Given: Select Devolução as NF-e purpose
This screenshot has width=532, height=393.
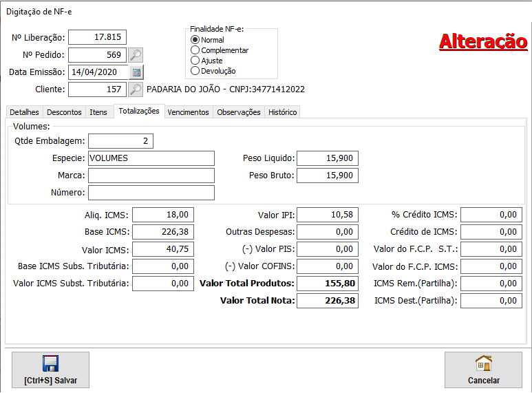Looking at the screenshot, I should tap(195, 71).
